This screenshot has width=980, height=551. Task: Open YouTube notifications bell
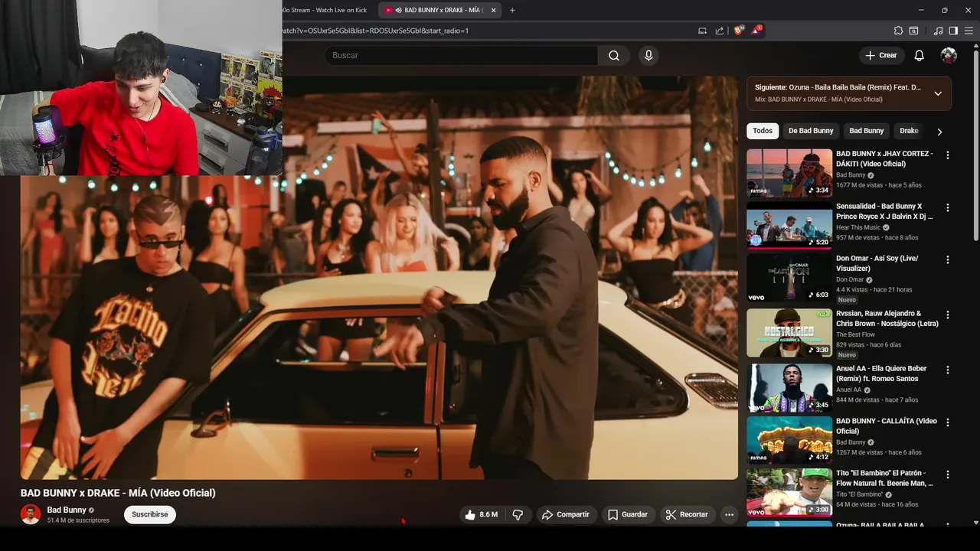919,55
